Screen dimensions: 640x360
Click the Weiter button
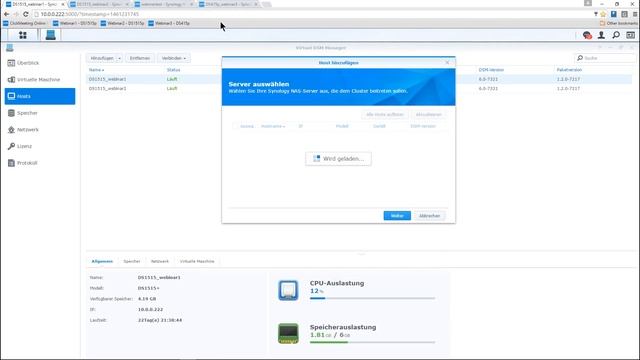tap(397, 216)
